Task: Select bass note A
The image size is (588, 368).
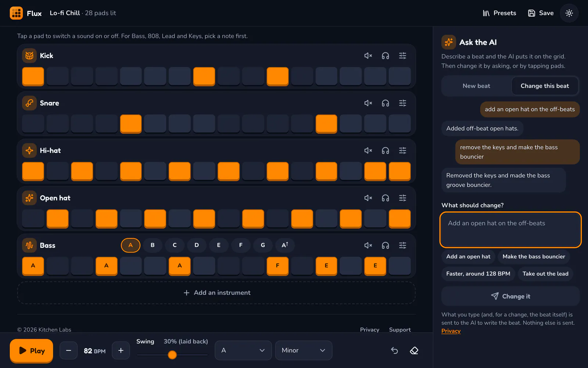Action: point(130,245)
